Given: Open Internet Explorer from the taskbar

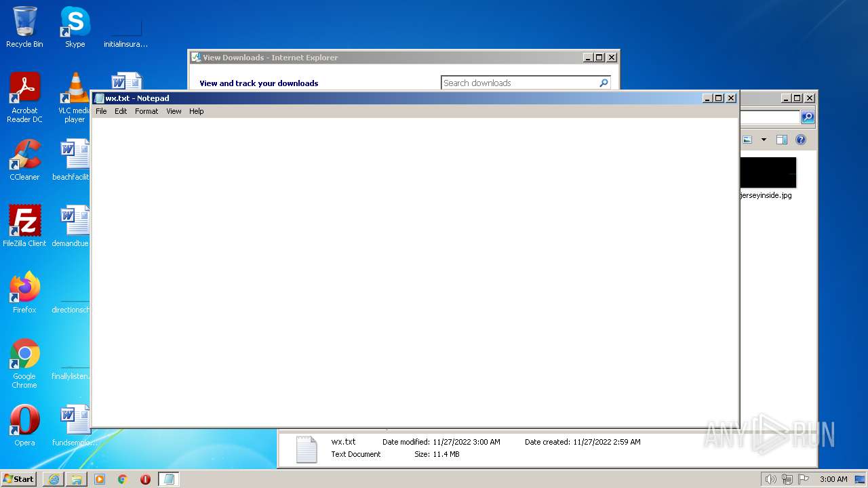Looking at the screenshot, I should pyautogui.click(x=54, y=479).
